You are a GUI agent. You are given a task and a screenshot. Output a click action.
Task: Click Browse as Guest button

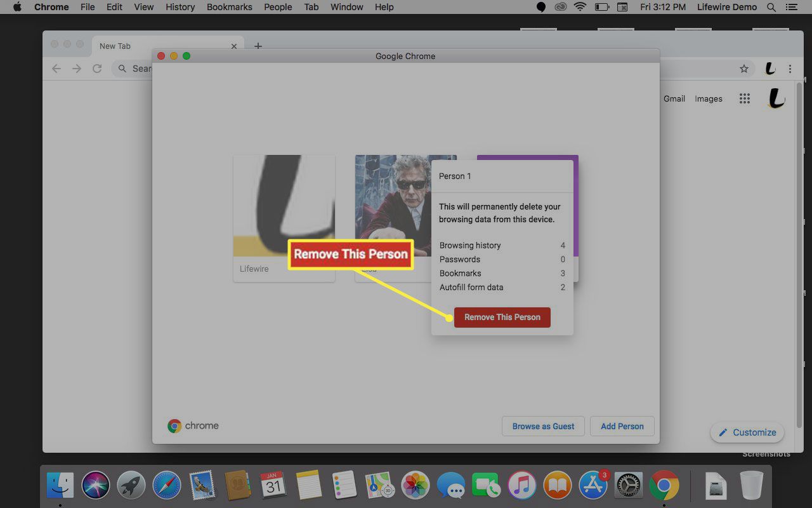click(x=543, y=426)
